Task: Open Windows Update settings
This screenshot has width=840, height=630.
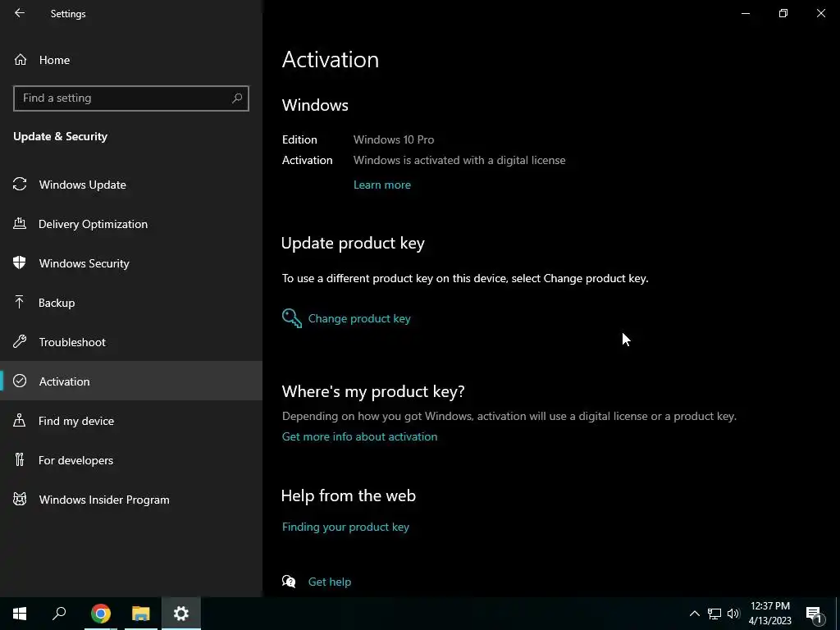Action: coord(130,185)
